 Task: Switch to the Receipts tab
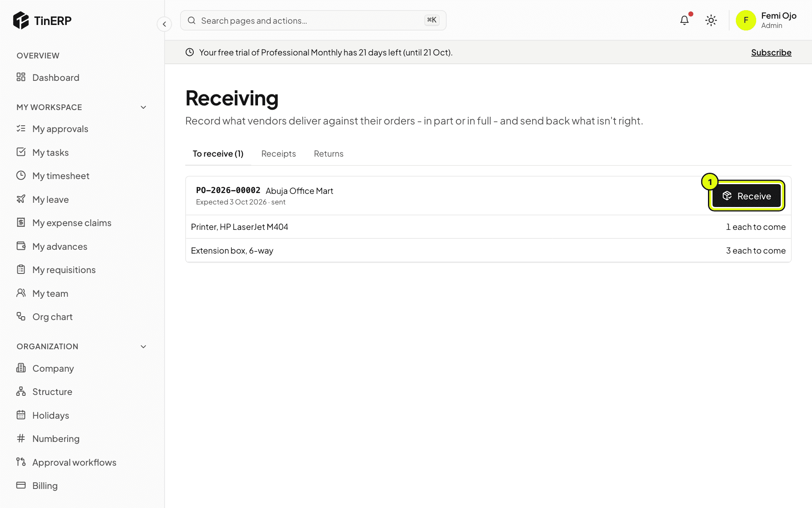coord(278,154)
